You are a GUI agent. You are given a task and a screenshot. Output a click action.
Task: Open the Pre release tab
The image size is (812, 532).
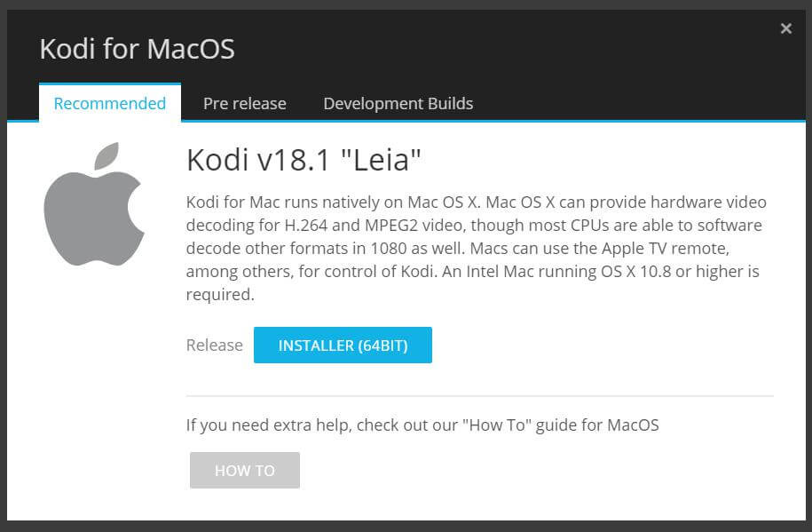[x=244, y=103]
